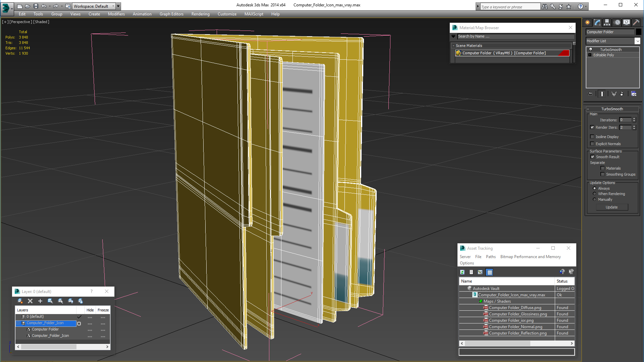Open the Hierarchy command panel tab
This screenshot has height=362, width=644.
coord(607,22)
